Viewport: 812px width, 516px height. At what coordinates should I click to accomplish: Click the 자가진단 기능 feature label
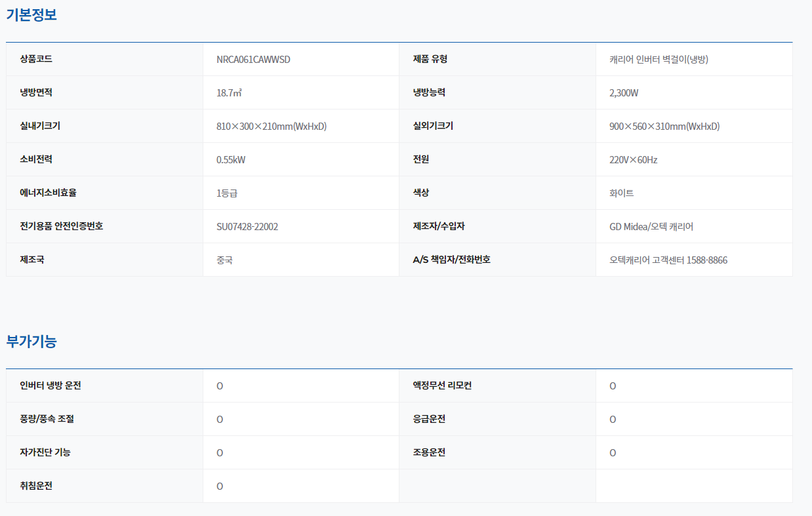[x=46, y=452]
